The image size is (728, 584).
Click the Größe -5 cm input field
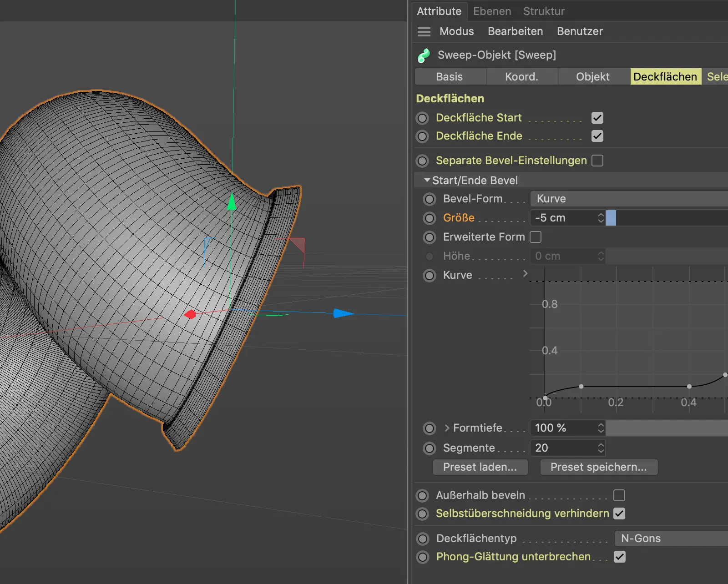[x=563, y=218]
